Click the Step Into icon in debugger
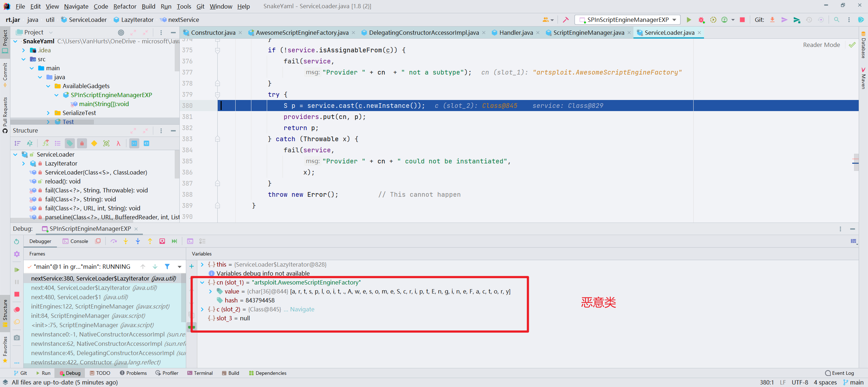The width and height of the screenshot is (868, 387). (x=126, y=241)
